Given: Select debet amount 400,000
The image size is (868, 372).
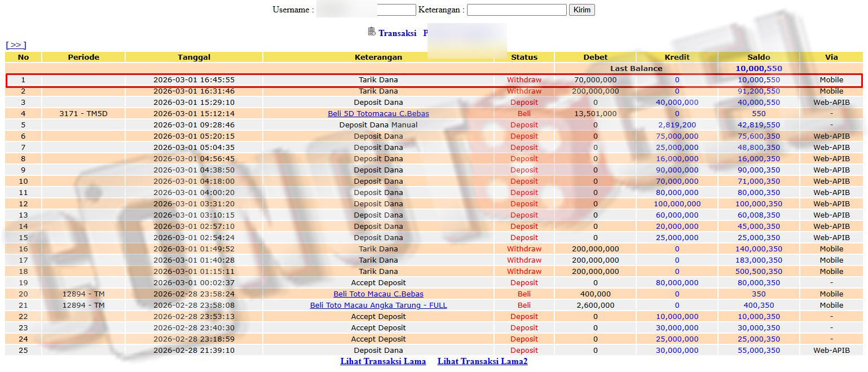Looking at the screenshot, I should (596, 294).
